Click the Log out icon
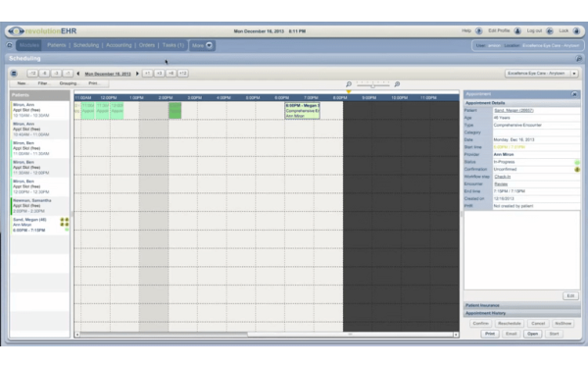The height and width of the screenshot is (368, 588). (x=550, y=31)
